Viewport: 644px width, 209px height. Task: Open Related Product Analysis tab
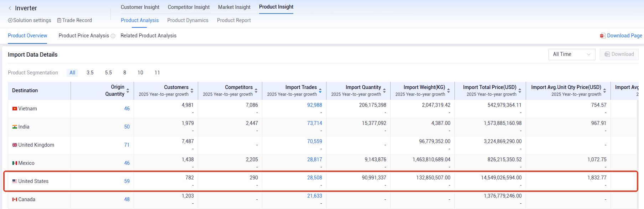pyautogui.click(x=148, y=36)
